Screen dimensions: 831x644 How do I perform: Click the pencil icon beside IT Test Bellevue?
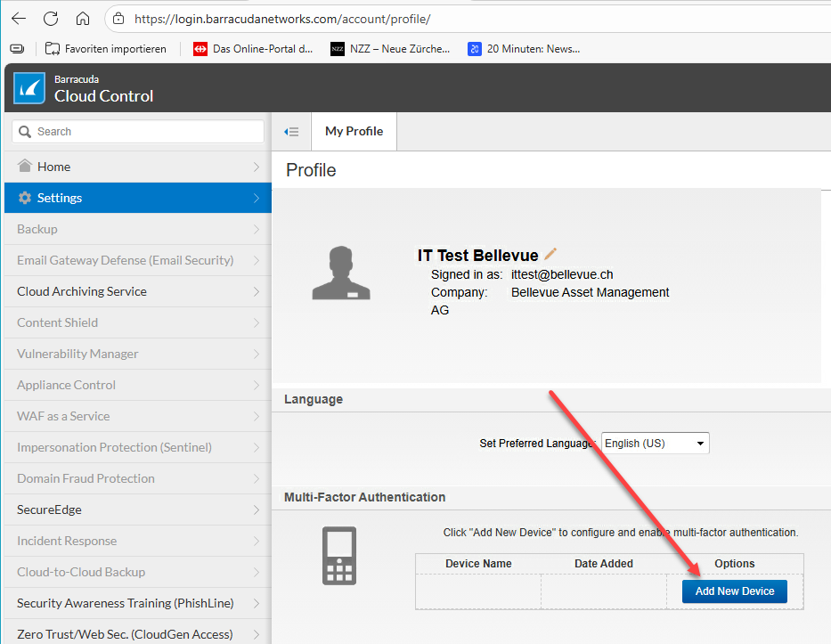point(550,255)
